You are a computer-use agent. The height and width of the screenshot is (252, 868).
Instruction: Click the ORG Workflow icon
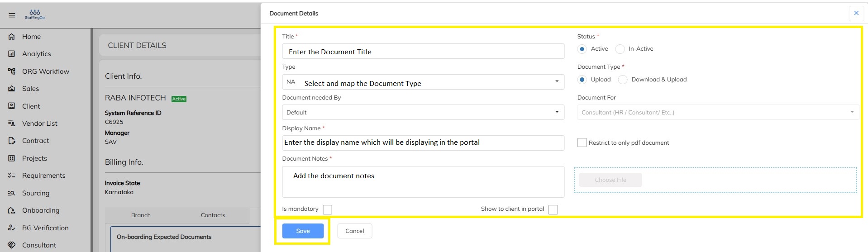click(x=12, y=71)
